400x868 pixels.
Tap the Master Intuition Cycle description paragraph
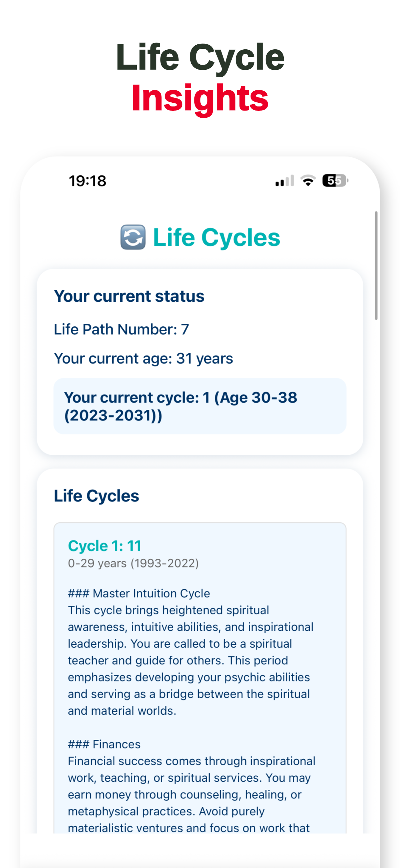191,660
